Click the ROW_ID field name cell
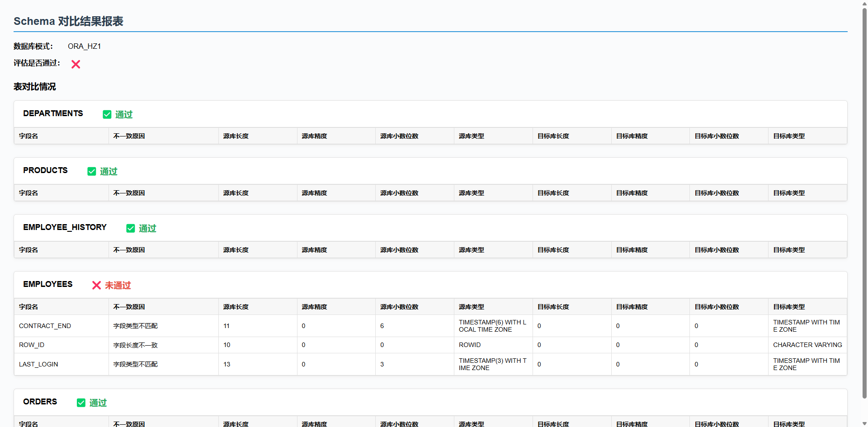Viewport: 868px width, 427px height. [x=32, y=345]
